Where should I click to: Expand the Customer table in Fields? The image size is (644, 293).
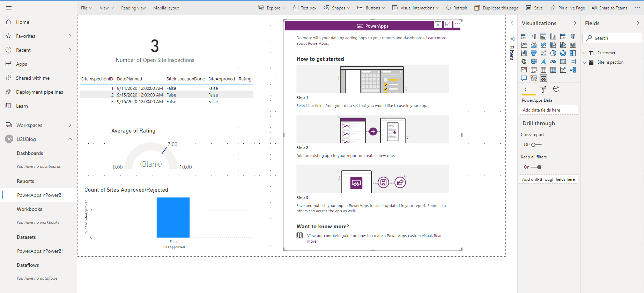(585, 53)
